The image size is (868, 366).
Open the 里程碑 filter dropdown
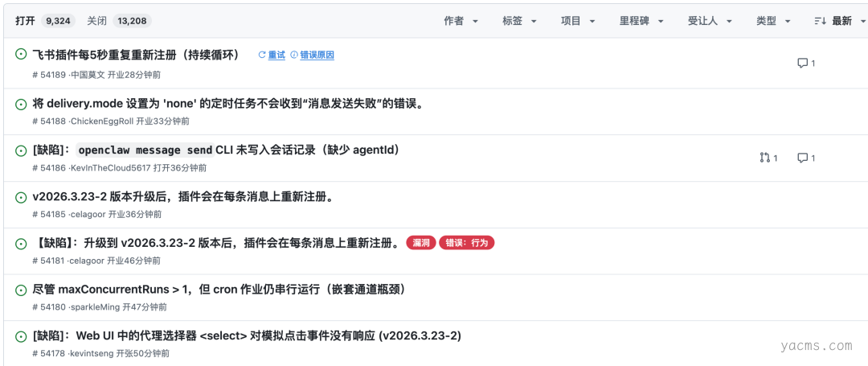click(640, 21)
